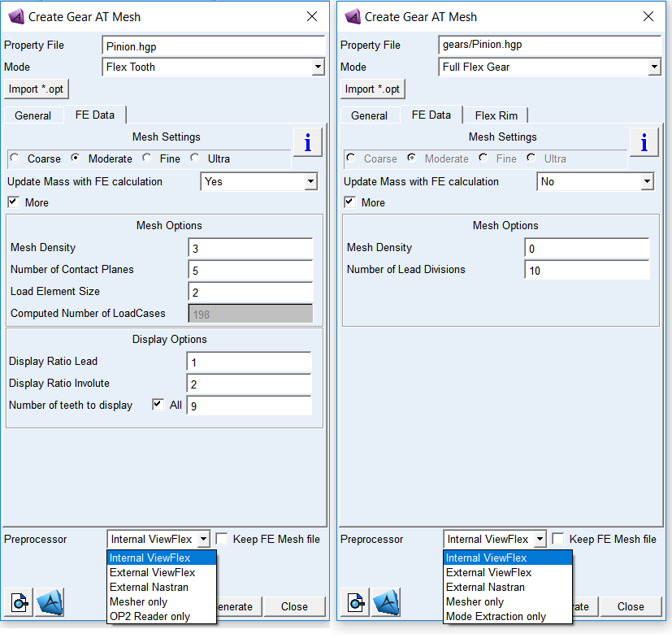Click the purple app icon in right title bar
This screenshot has height=638, width=672.
click(x=353, y=17)
